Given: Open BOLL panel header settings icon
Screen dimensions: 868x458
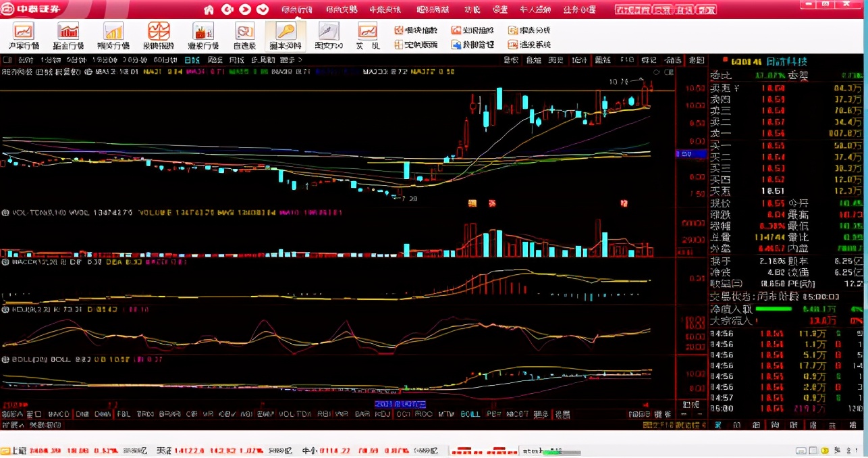Looking at the screenshot, I should click(x=5, y=359).
